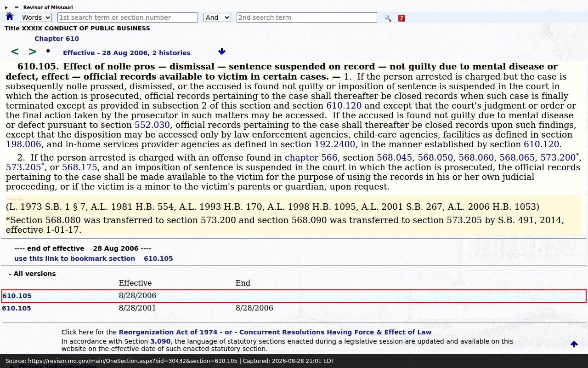Open help via red question mark icon
The width and height of the screenshot is (588, 368).
pos(401,18)
